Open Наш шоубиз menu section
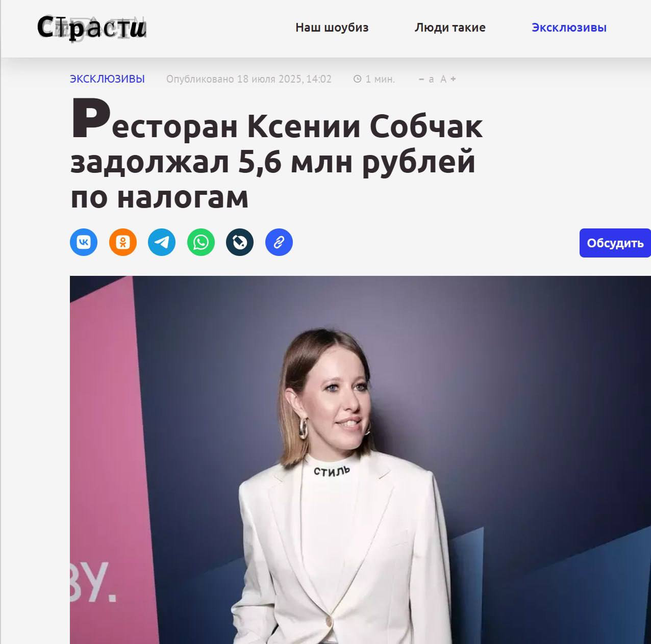The height and width of the screenshot is (644, 651). click(332, 28)
